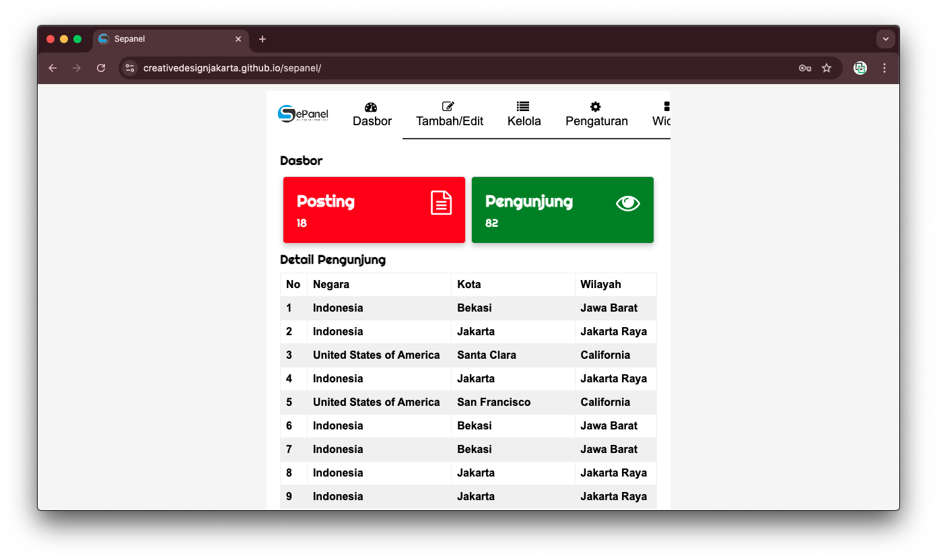This screenshot has height=560, width=937.
Task: Switch to the Tambah/Edit tab
Action: click(450, 114)
